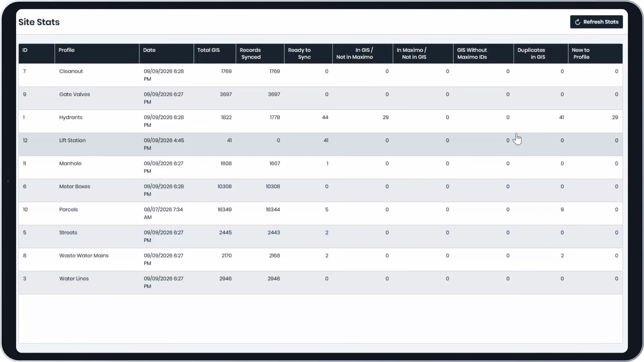Click the Date column header
644x362 pixels.
[x=166, y=54]
